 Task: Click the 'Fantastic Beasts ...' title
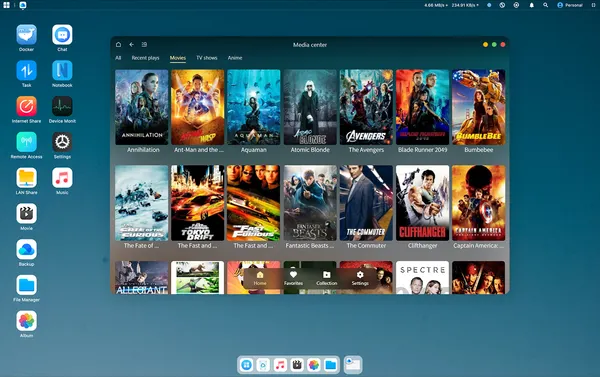tap(310, 245)
